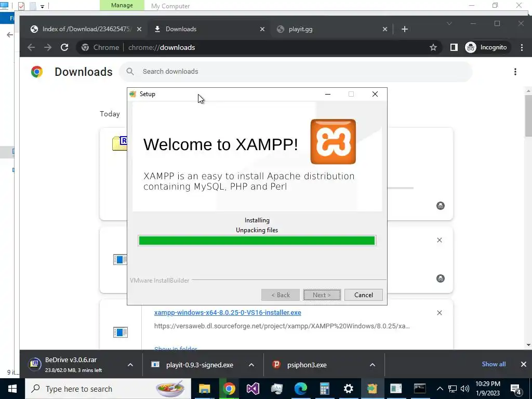Click the Back button in Setup

coord(280,295)
